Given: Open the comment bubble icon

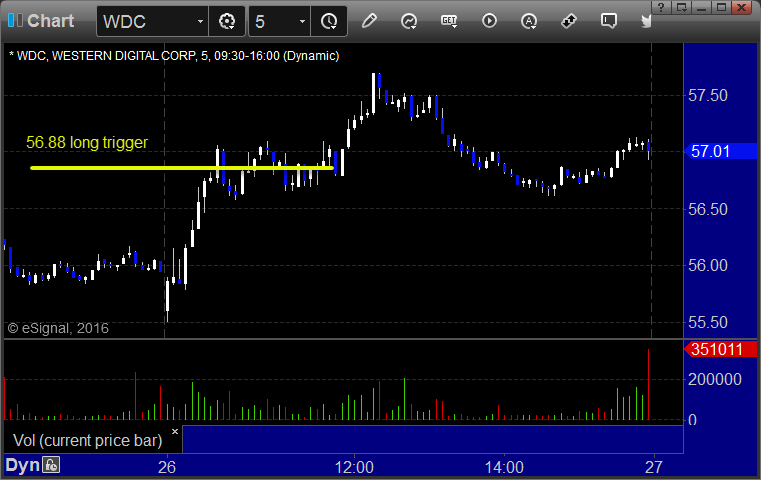Looking at the screenshot, I should point(609,21).
